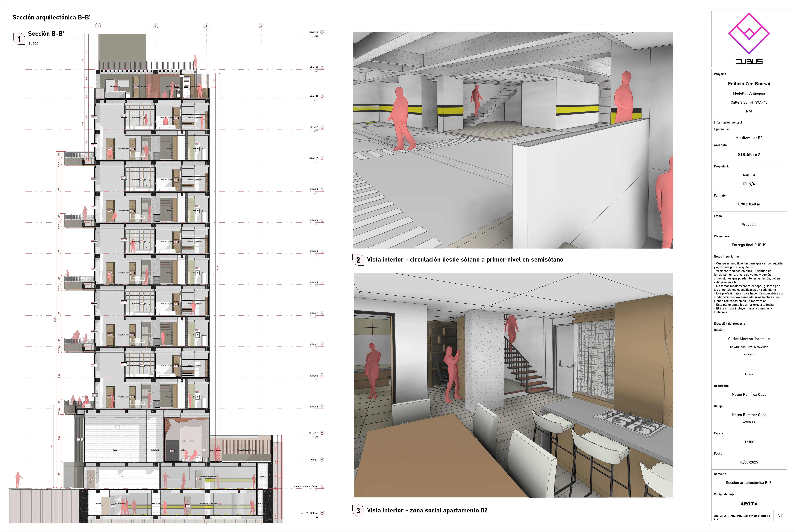Image resolution: width=798 pixels, height=532 pixels.
Task: Select grid bubble 4 above the section
Action: coord(261,26)
